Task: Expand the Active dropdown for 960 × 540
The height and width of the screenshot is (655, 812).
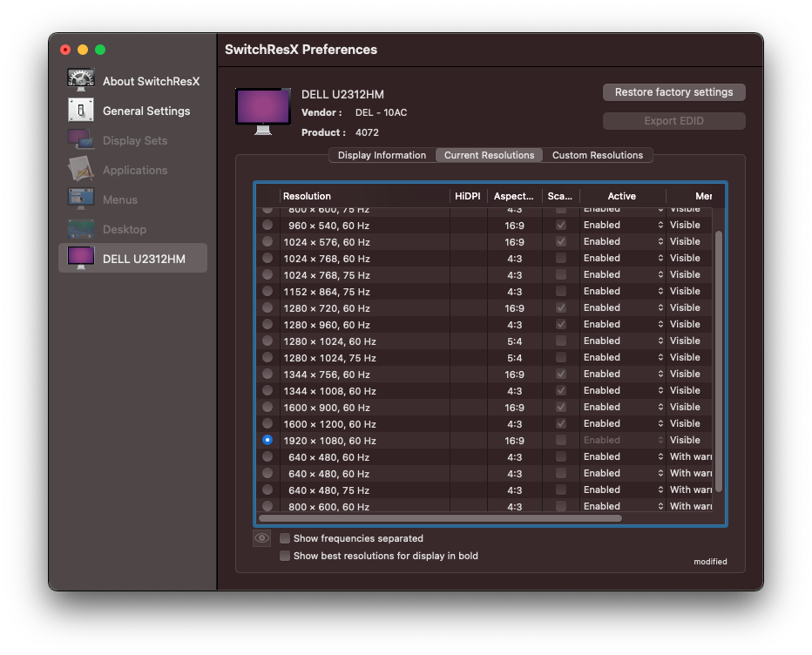Action: [x=622, y=226]
